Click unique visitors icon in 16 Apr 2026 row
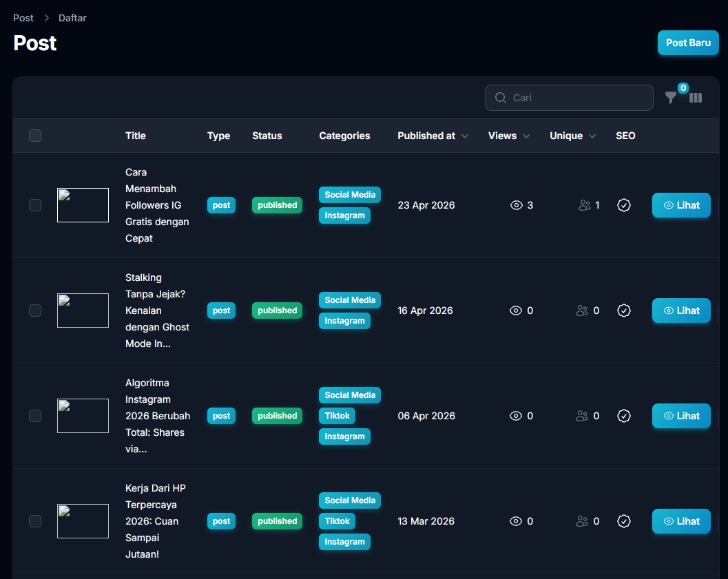The height and width of the screenshot is (579, 728). point(582,310)
